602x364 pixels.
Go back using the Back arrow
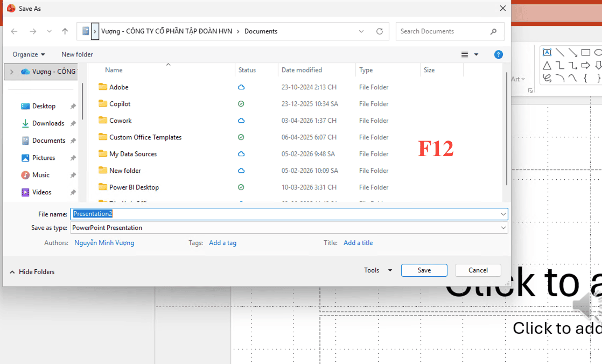(x=14, y=31)
